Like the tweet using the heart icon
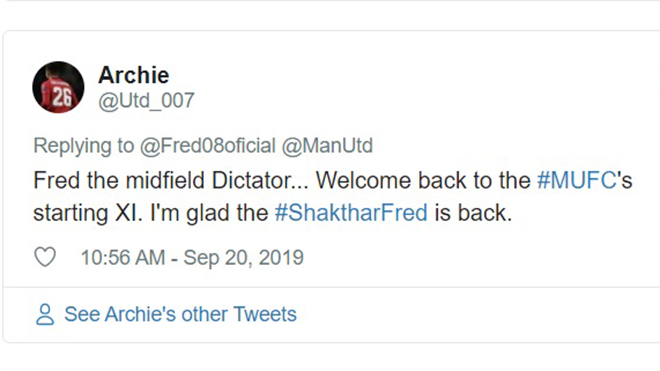Image resolution: width=660 pixels, height=371 pixels. click(x=45, y=257)
